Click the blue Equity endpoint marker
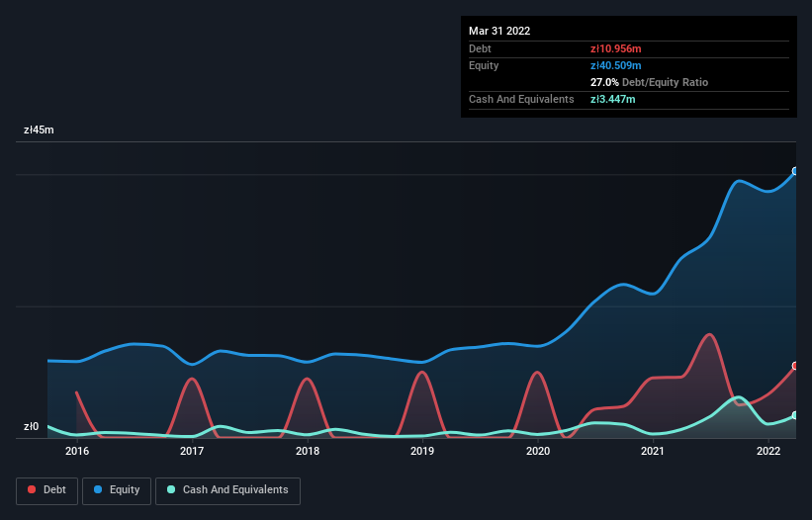The height and width of the screenshot is (520, 812). pyautogui.click(x=795, y=171)
